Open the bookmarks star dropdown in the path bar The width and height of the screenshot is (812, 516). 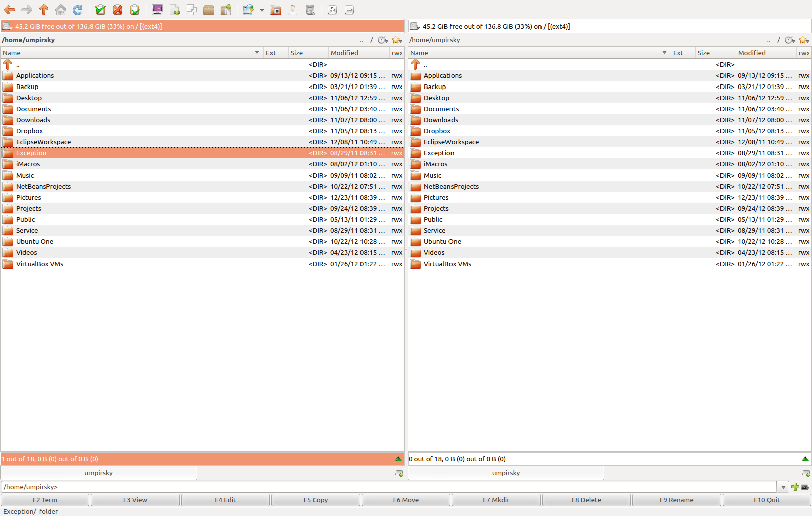tap(397, 40)
